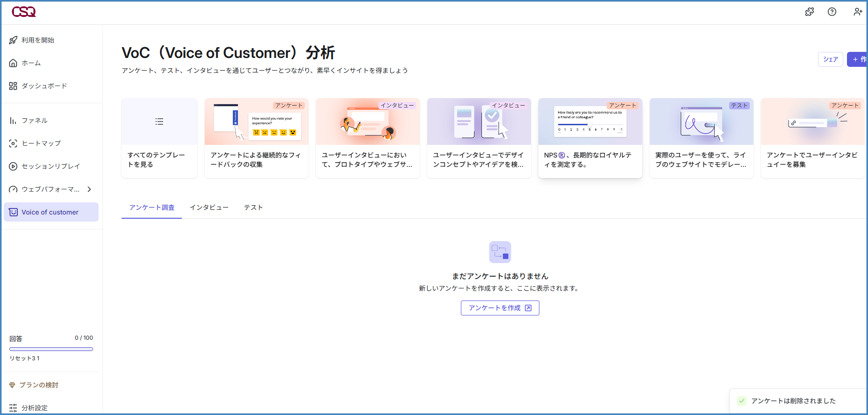Click the diamond icon beside プランの検討
Viewport: 868px width, 415px height.
12,385
